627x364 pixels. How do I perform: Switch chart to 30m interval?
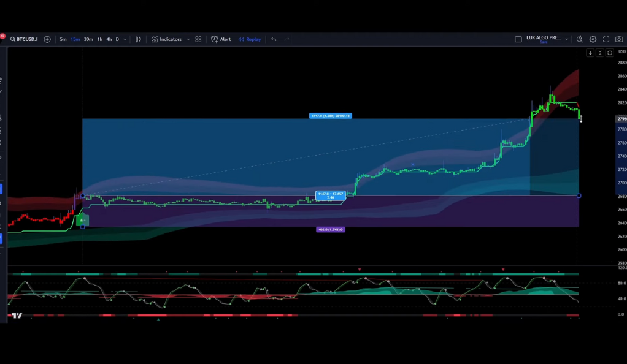[x=88, y=39]
